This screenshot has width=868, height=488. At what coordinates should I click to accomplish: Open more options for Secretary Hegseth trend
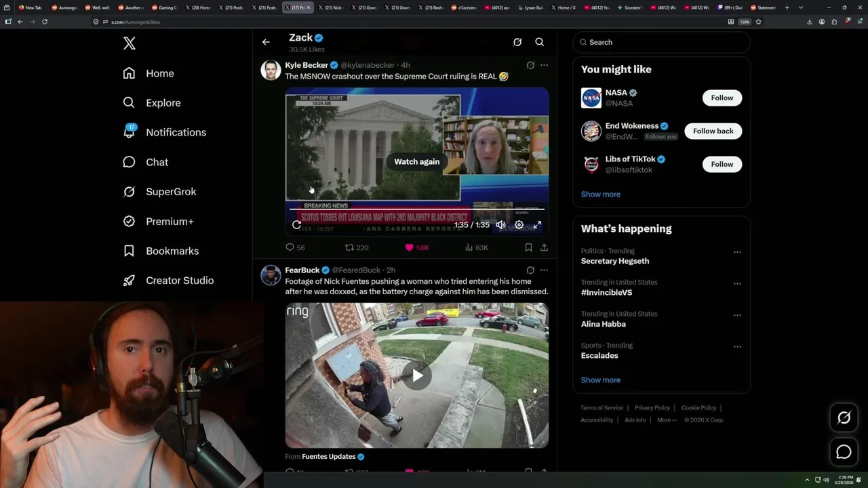737,252
